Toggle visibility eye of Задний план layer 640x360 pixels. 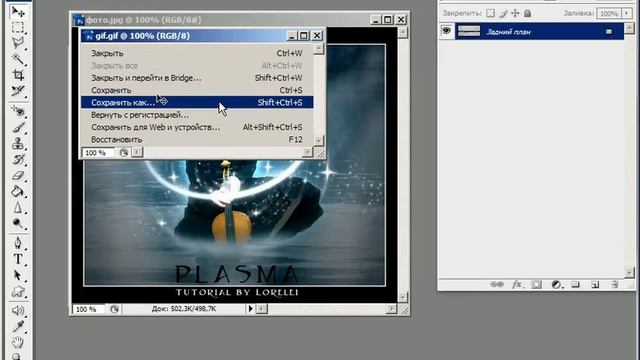[447, 31]
